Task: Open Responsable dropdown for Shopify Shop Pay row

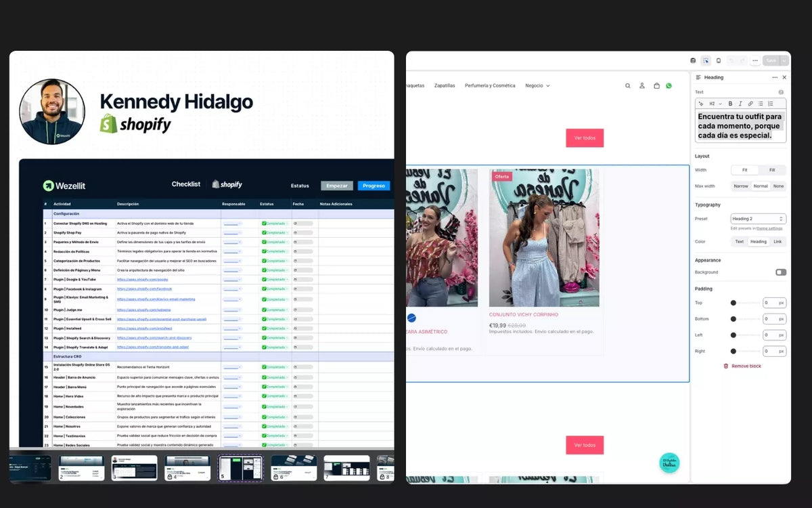Action: pyautogui.click(x=232, y=232)
